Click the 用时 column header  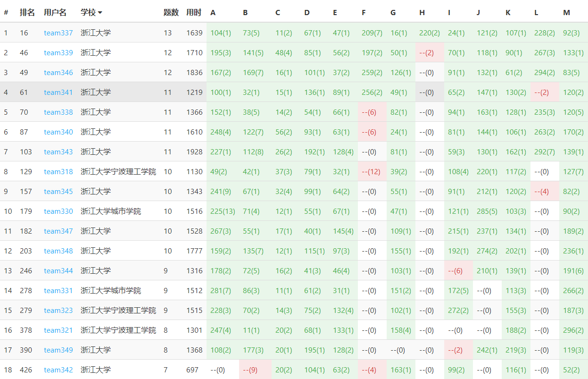(193, 12)
